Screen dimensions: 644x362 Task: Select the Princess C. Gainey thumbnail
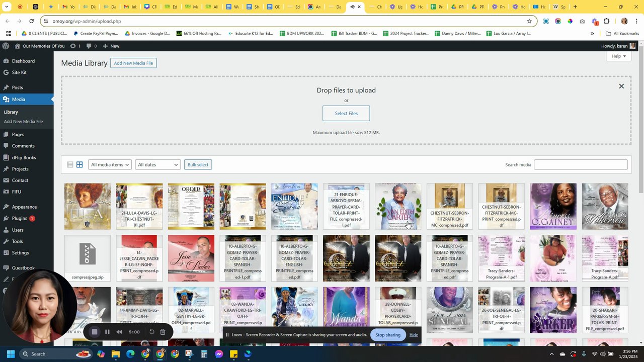(553, 206)
